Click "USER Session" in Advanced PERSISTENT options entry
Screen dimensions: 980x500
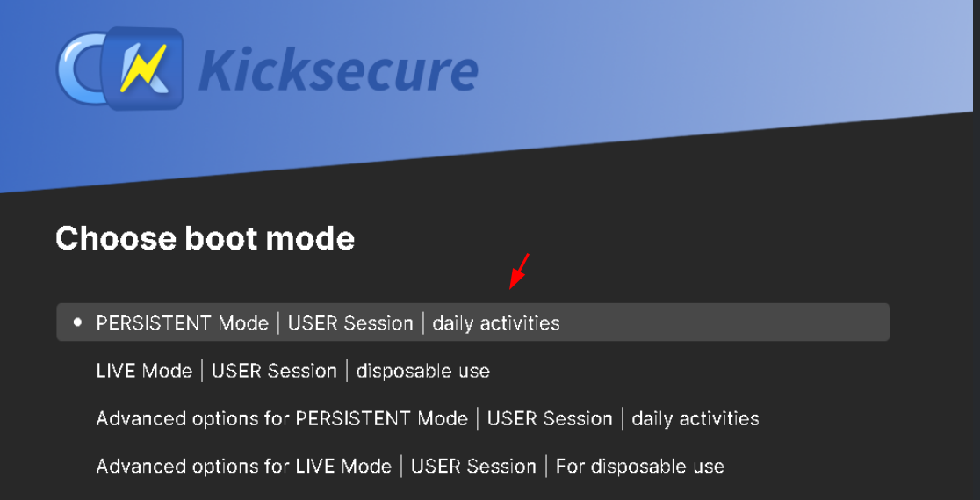tap(550, 418)
